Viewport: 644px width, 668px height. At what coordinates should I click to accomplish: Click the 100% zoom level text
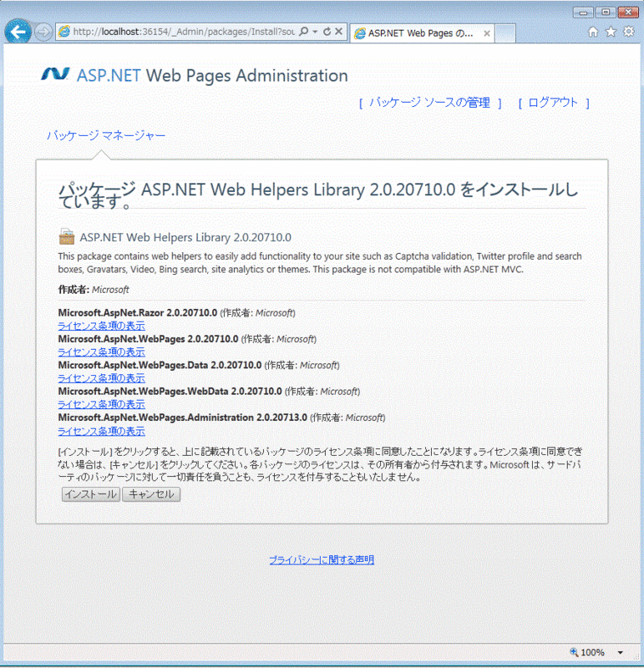click(592, 652)
